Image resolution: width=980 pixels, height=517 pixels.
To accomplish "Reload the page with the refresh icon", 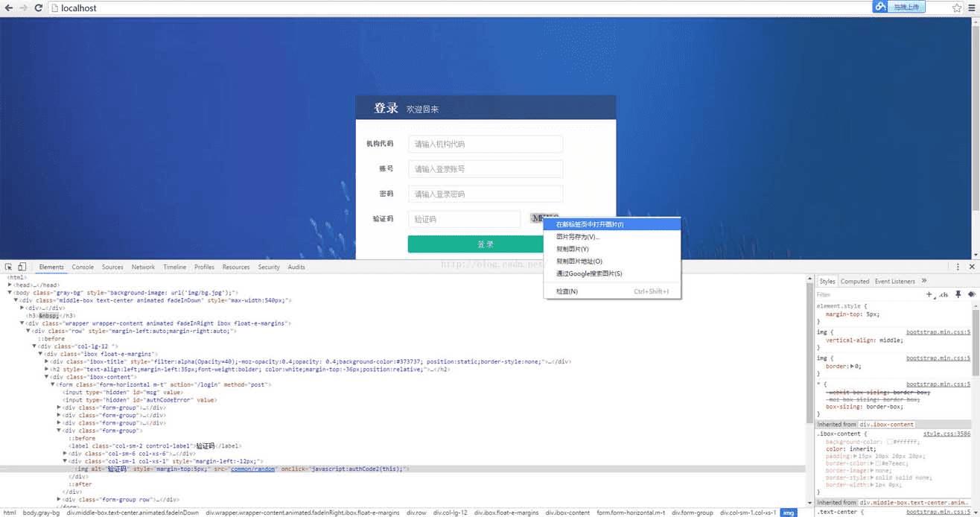I will [x=39, y=7].
